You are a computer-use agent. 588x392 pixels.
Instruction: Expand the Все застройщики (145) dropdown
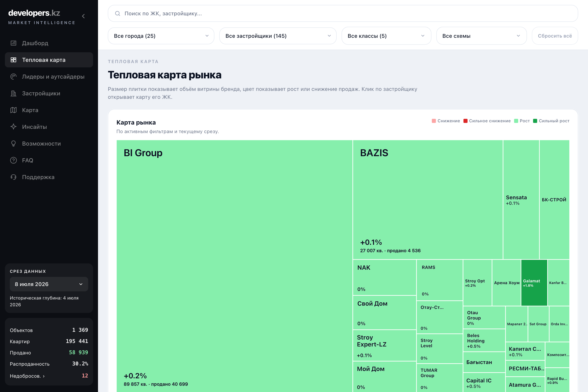(278, 36)
